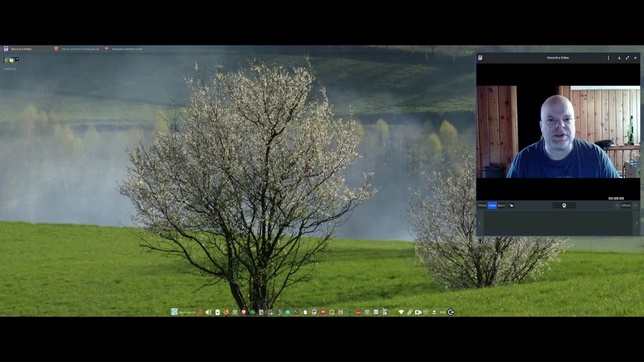Close the Record a Video window
Image resolution: width=644 pixels, height=362 pixels.
pyautogui.click(x=635, y=58)
